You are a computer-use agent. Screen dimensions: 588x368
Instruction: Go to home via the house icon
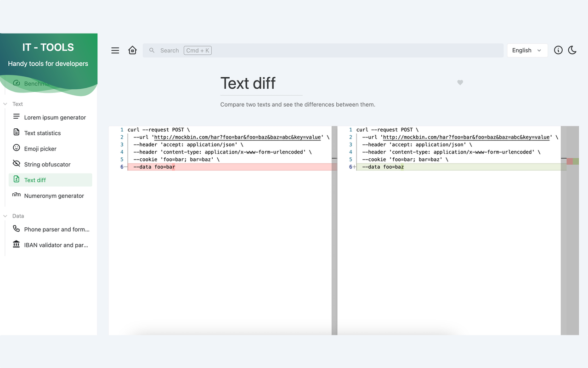click(x=132, y=50)
